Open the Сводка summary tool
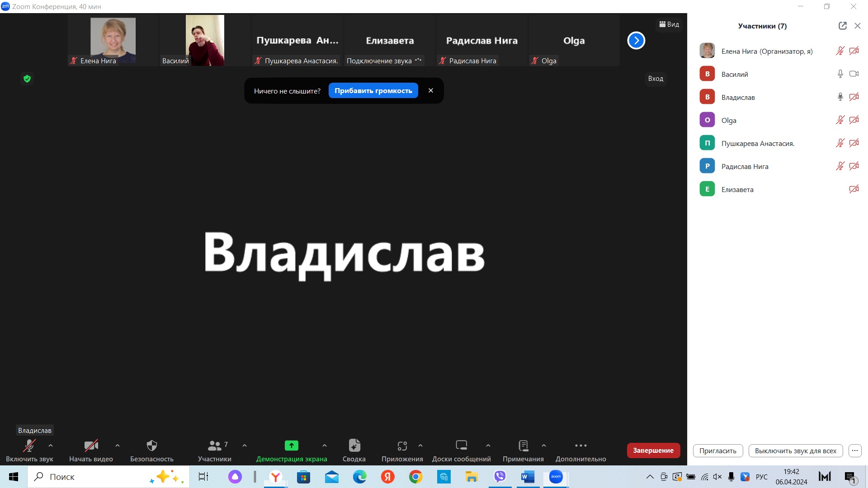The image size is (868, 488). [x=354, y=450]
